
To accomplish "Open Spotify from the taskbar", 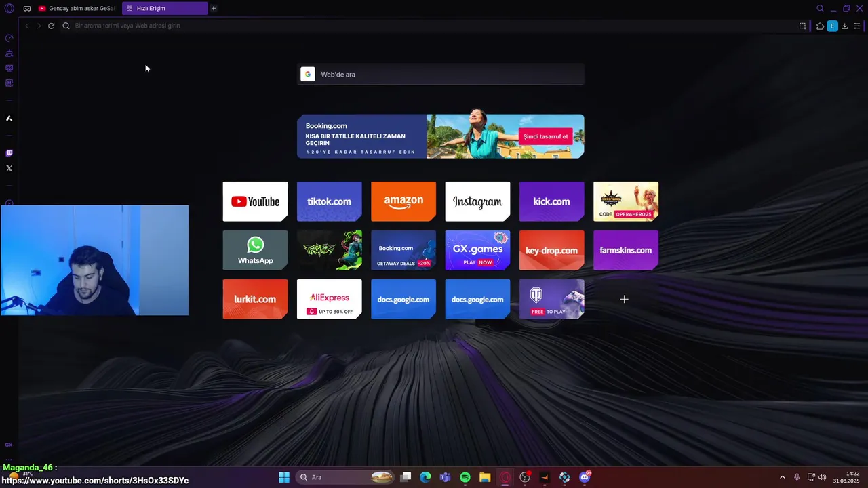I will [465, 477].
